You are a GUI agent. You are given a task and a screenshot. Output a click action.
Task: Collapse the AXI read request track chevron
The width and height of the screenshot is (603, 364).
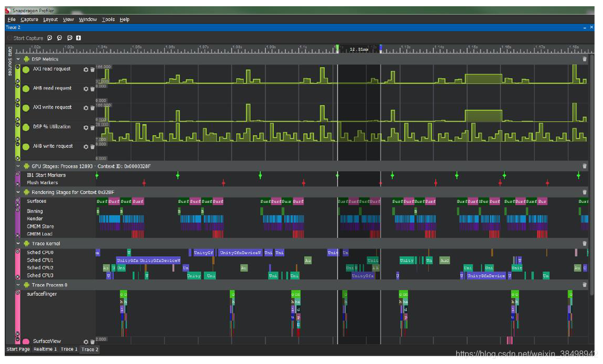point(17,67)
